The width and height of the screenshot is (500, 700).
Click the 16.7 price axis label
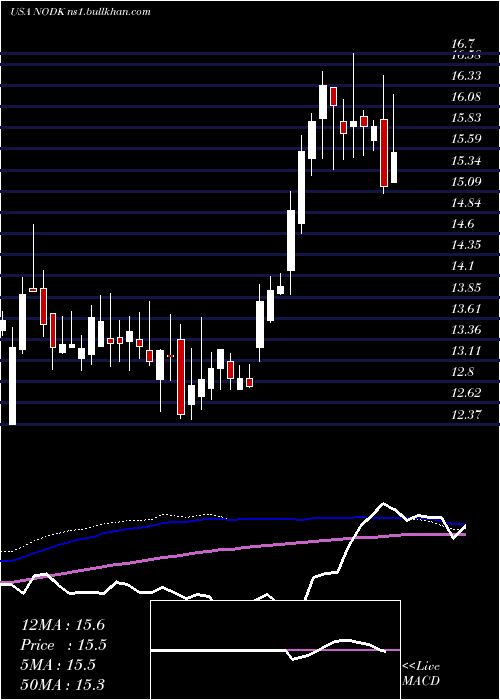462,44
